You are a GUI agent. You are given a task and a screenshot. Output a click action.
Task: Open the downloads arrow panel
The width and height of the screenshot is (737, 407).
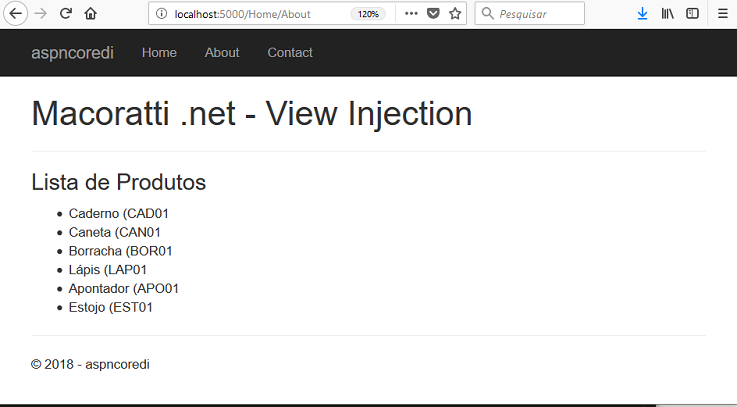[642, 14]
